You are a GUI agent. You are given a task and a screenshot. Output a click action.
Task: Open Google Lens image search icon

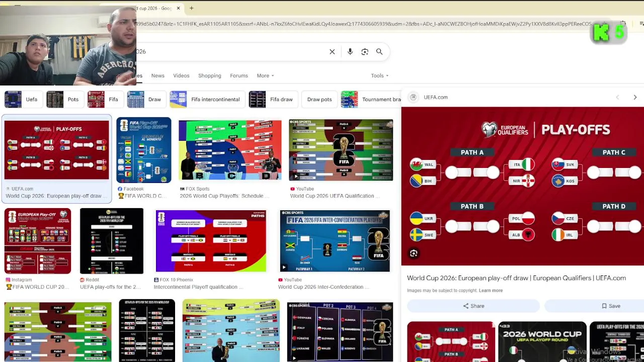click(x=365, y=52)
